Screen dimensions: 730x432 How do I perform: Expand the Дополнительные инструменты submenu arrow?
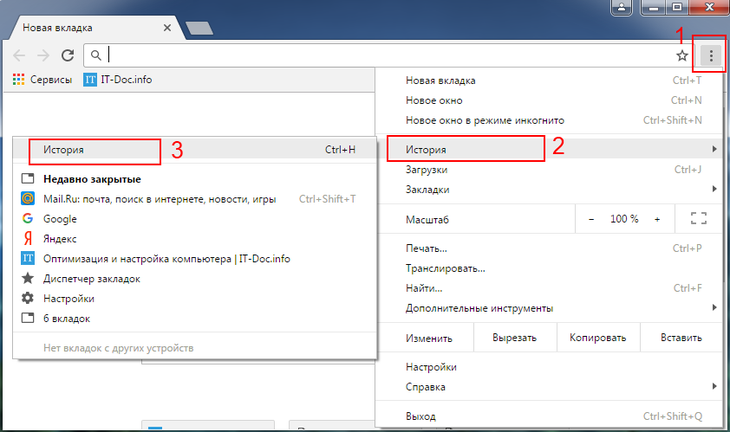714,308
